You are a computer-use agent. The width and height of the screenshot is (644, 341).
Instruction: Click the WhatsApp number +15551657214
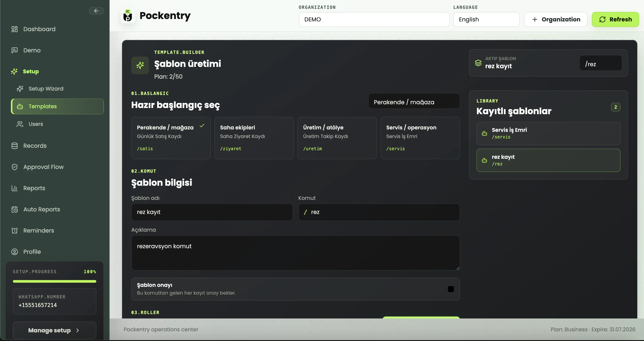38,305
